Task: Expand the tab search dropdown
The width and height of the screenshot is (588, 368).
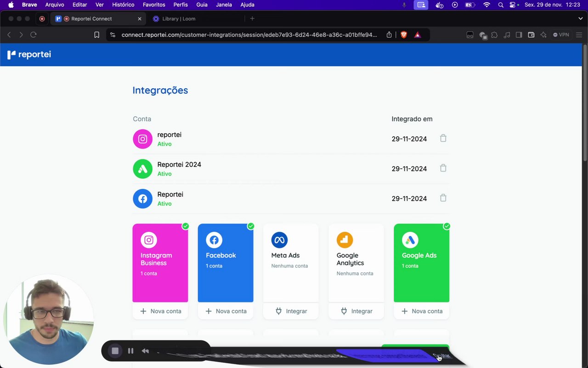Action: [x=580, y=19]
